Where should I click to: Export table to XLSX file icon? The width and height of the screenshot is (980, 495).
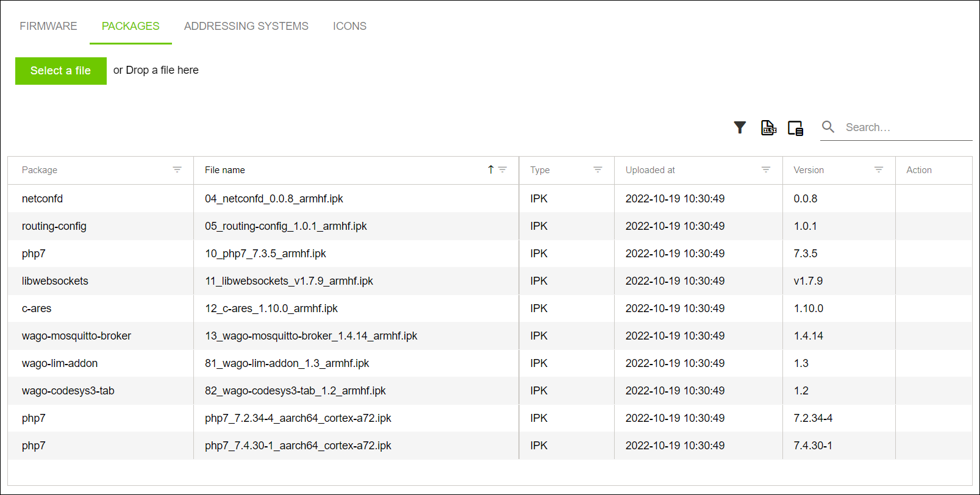click(768, 127)
